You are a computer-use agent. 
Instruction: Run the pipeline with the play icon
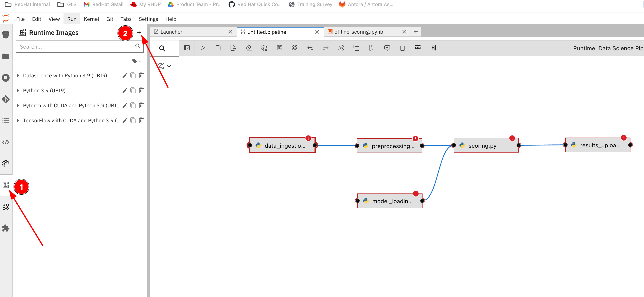pos(202,48)
